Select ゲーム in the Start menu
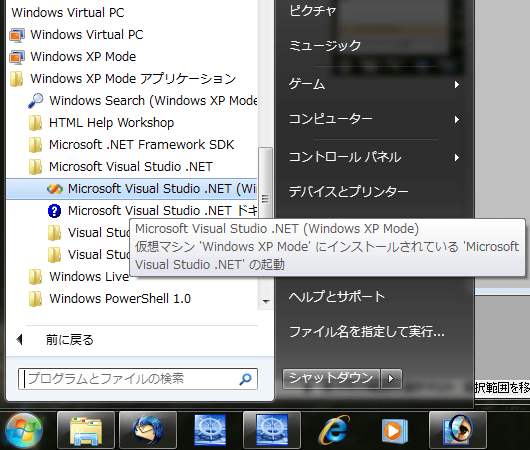This screenshot has width=530, height=450. click(307, 84)
